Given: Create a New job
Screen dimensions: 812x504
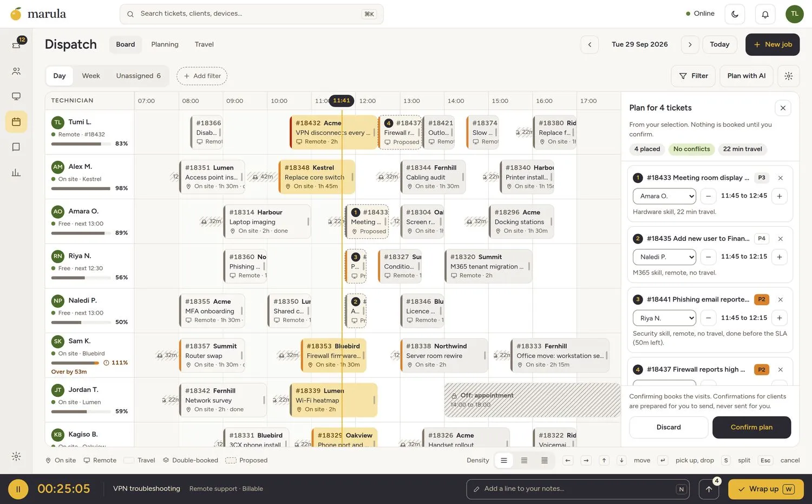Looking at the screenshot, I should point(772,44).
